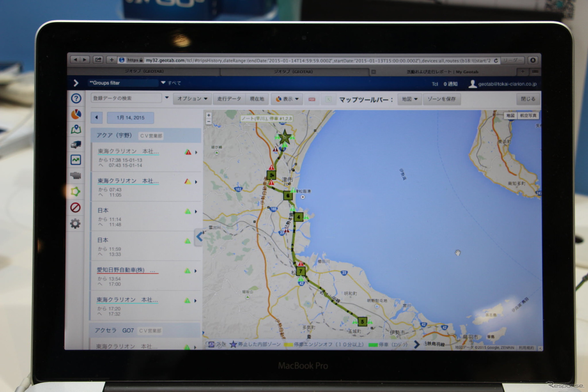Click the browser back arrow
588x392 pixels.
point(75,60)
